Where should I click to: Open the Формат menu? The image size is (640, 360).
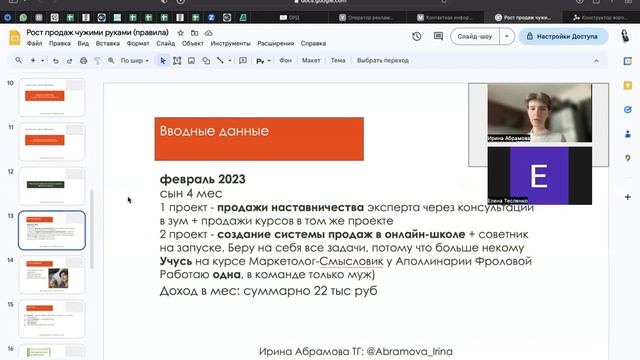(x=138, y=43)
